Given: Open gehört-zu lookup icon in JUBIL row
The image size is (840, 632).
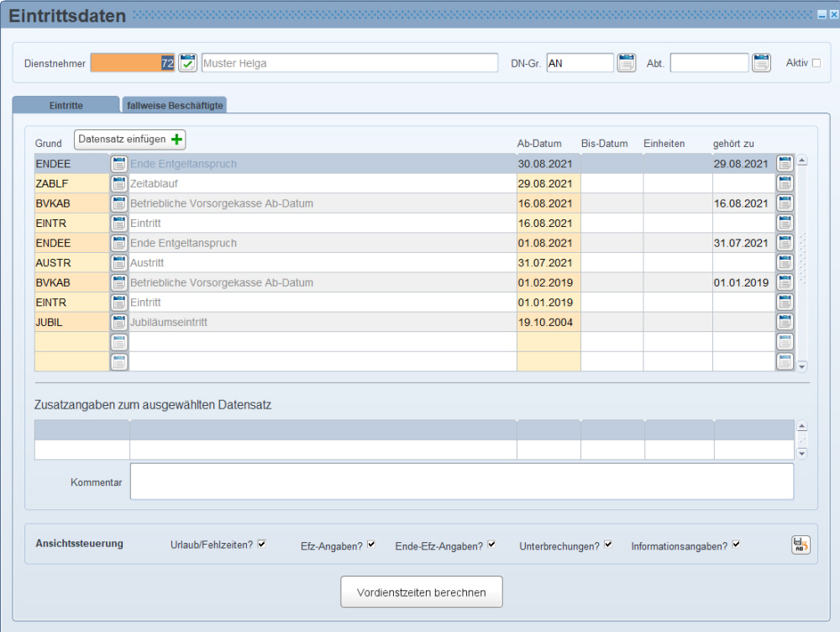Looking at the screenshot, I should (x=785, y=322).
